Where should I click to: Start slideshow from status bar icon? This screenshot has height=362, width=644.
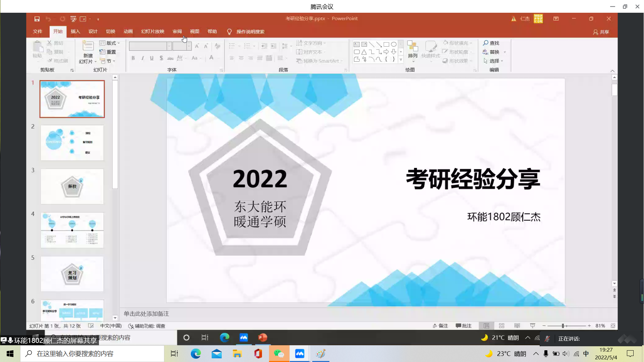pos(532,326)
